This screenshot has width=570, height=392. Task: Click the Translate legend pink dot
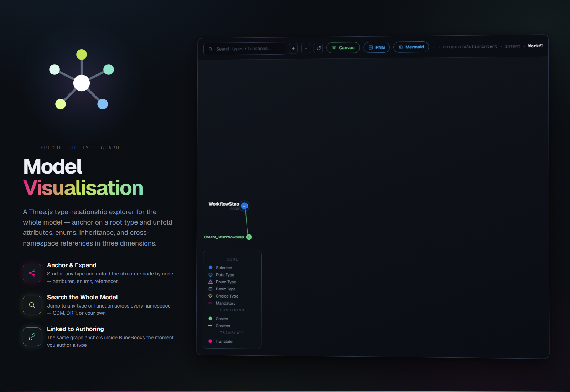pos(210,341)
